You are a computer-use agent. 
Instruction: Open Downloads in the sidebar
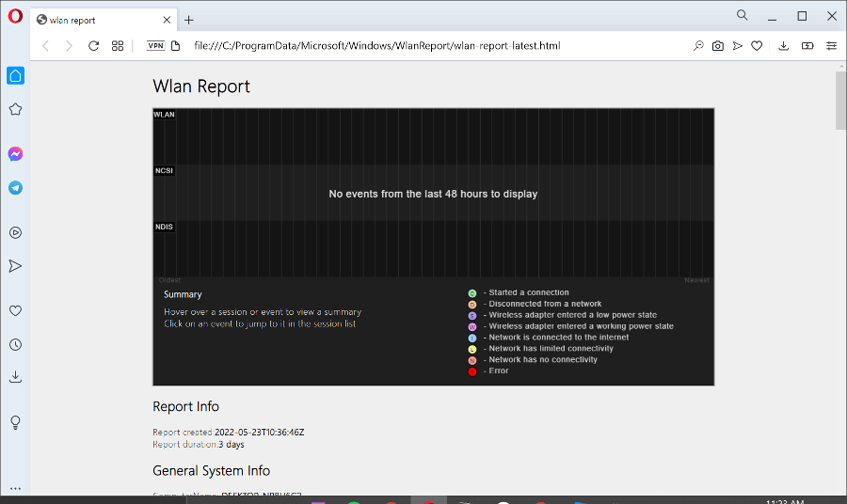point(15,377)
